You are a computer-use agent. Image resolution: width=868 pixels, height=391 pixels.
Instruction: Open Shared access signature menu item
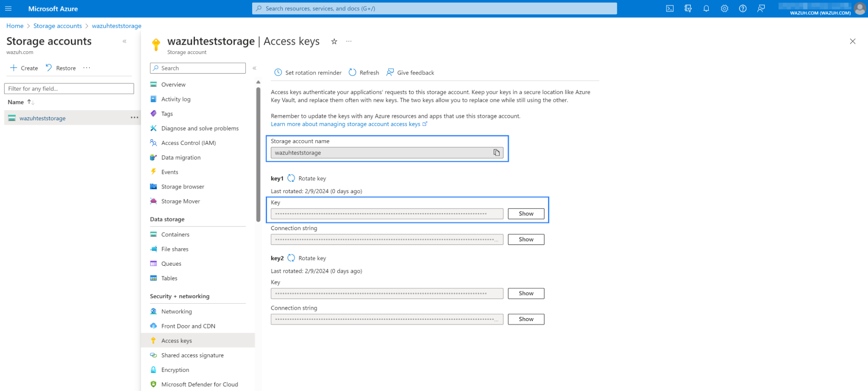(192, 355)
